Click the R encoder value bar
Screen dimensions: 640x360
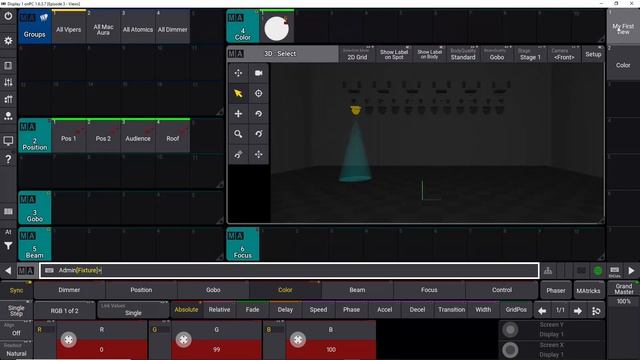click(x=102, y=350)
